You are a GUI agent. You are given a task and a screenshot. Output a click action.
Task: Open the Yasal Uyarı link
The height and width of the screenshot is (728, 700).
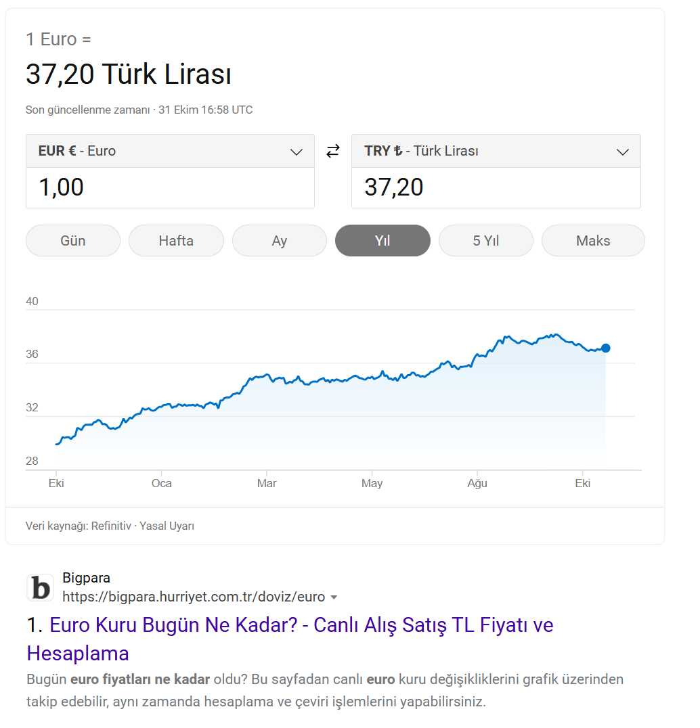coord(167,526)
